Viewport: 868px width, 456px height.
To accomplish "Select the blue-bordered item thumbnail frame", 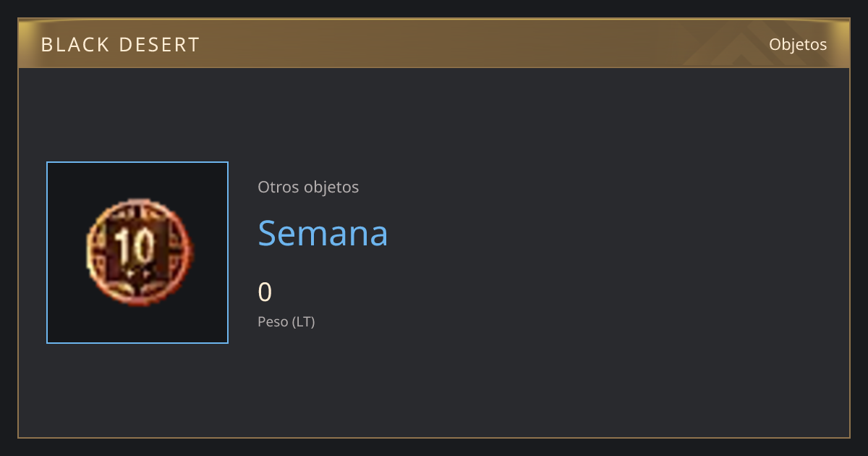I will (x=137, y=253).
